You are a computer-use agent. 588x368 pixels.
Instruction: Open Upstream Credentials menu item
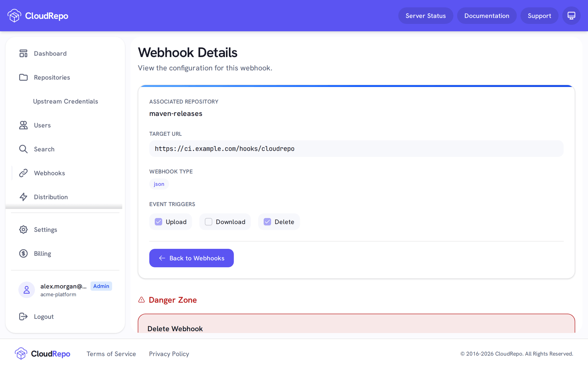(x=65, y=101)
